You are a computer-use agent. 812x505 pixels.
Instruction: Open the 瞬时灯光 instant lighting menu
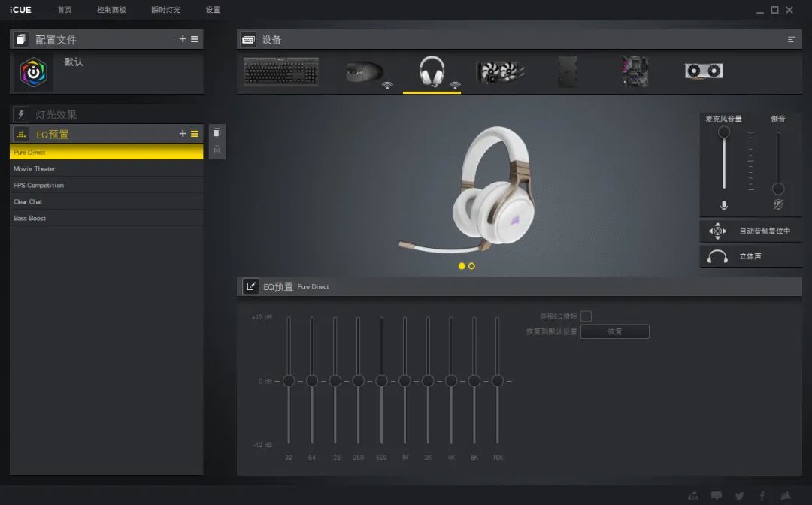pyautogui.click(x=165, y=9)
